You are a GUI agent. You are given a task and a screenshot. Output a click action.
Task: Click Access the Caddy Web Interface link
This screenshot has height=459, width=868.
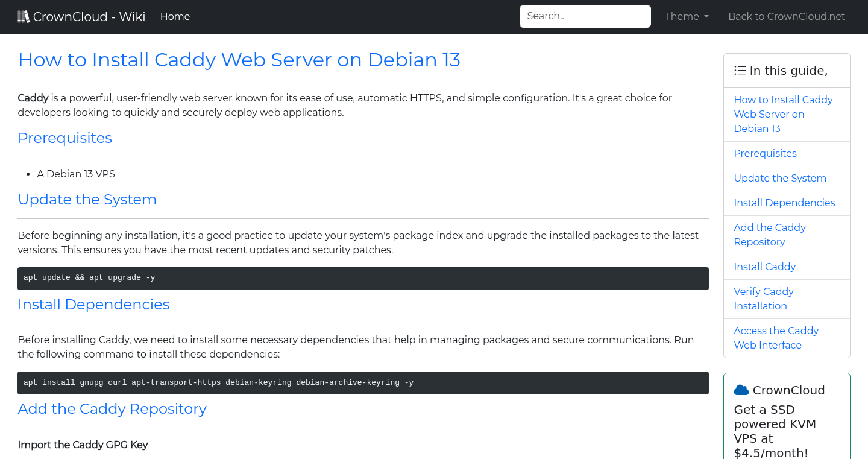point(776,338)
